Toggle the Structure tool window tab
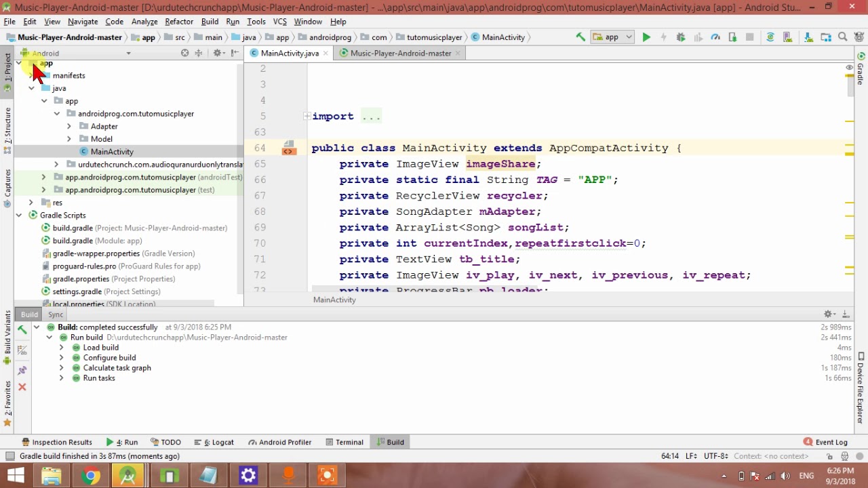This screenshot has width=868, height=488. click(7, 129)
